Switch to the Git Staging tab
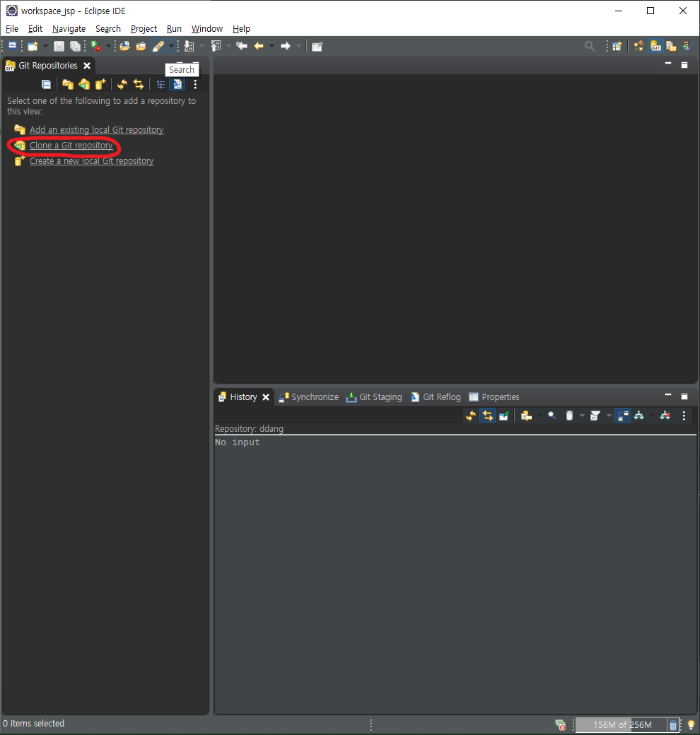Image resolution: width=700 pixels, height=735 pixels. [x=374, y=397]
